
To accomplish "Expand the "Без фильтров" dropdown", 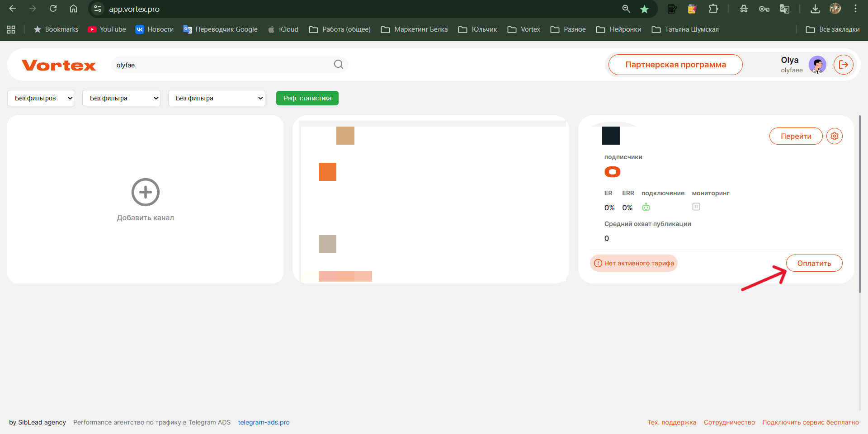I will (41, 98).
